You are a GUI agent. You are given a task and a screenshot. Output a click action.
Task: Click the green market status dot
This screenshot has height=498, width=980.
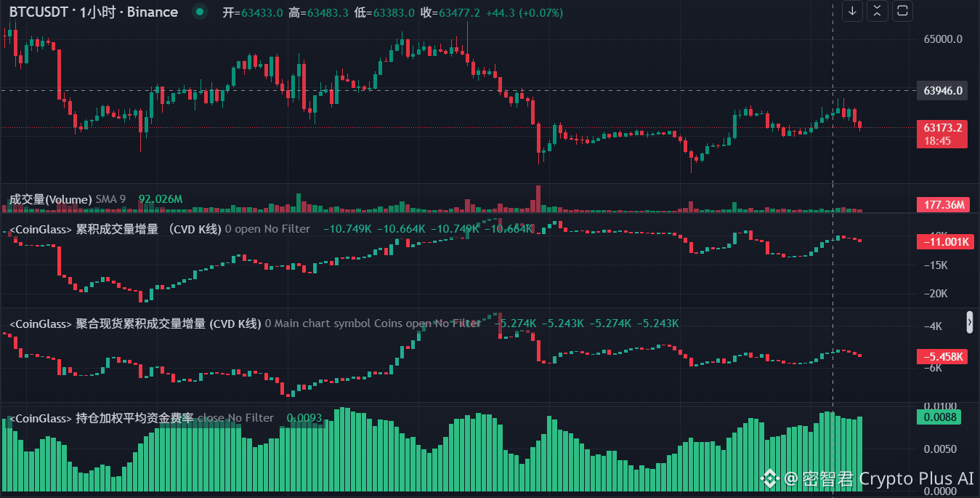click(x=199, y=12)
